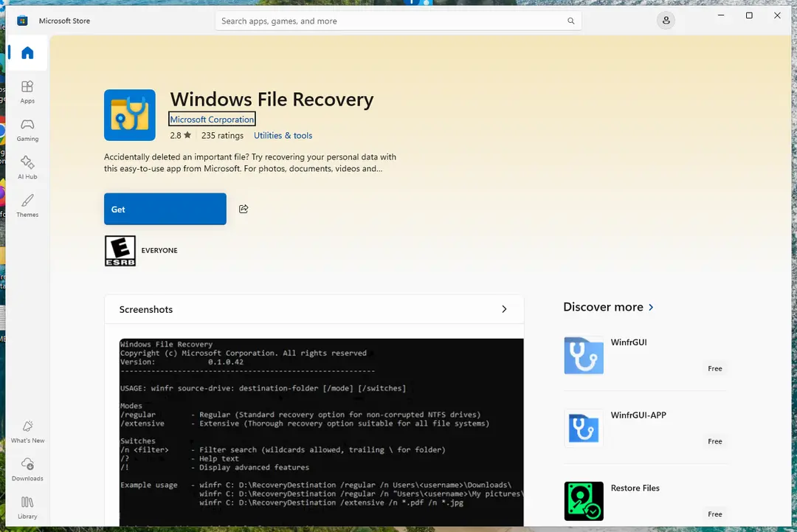The width and height of the screenshot is (797, 532).
Task: Open the Microsoft Corporation publisher link
Action: (x=212, y=119)
